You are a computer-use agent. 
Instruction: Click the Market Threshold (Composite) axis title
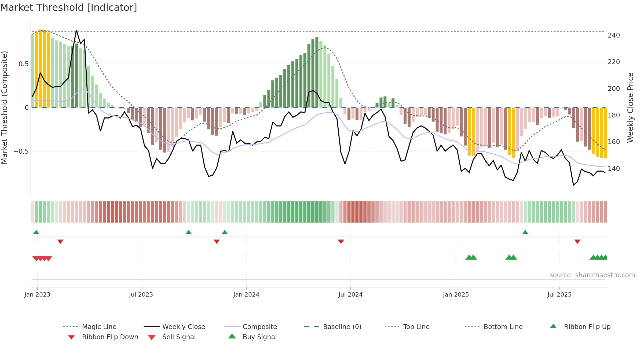click(4, 108)
